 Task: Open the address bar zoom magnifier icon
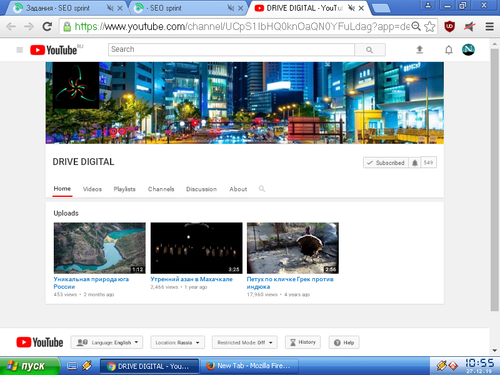point(416,26)
